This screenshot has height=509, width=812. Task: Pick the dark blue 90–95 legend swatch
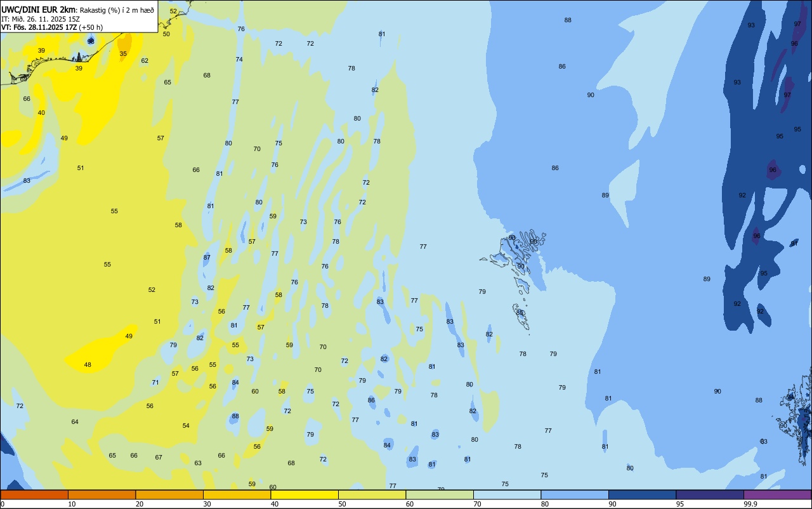point(642,494)
